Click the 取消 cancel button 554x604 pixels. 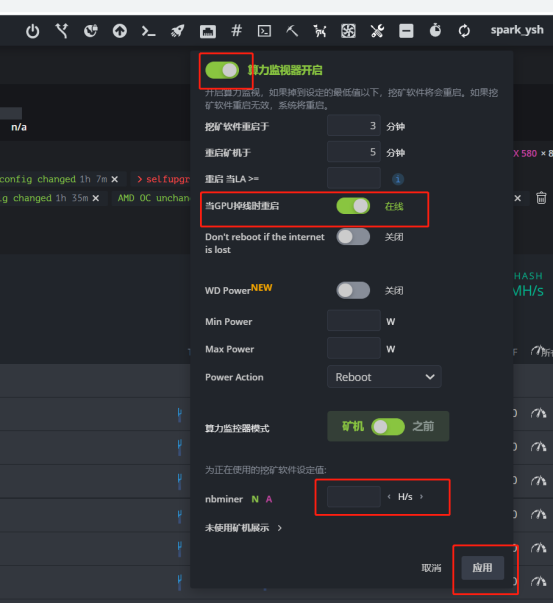(x=431, y=568)
